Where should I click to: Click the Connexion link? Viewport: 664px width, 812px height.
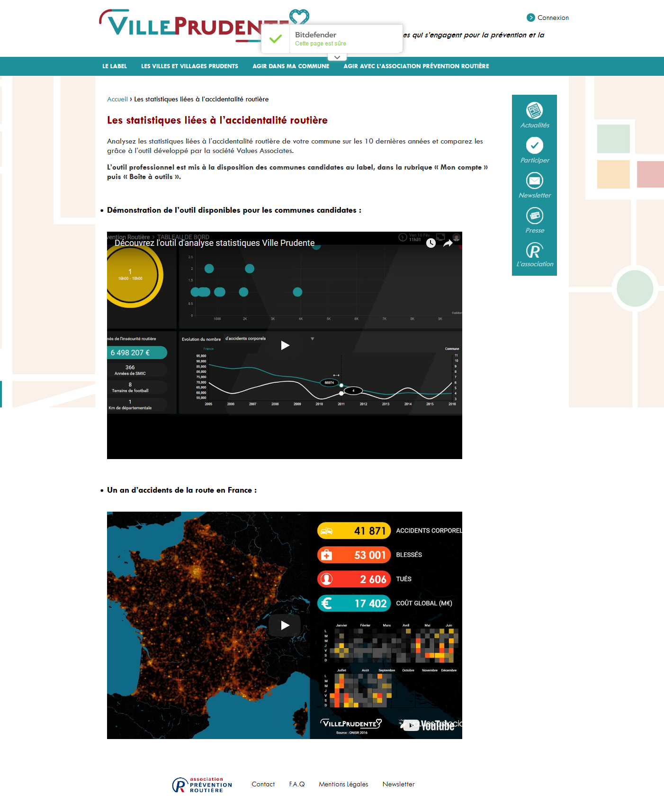553,18
